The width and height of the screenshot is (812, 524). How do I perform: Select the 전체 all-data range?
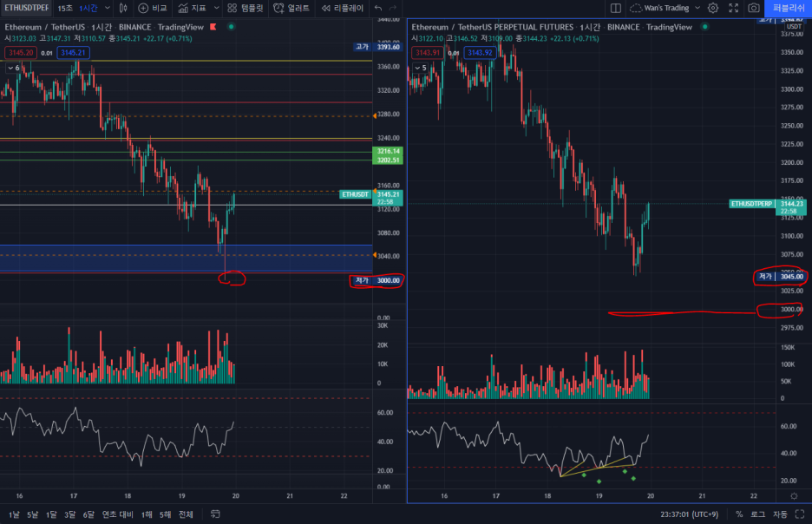(186, 514)
